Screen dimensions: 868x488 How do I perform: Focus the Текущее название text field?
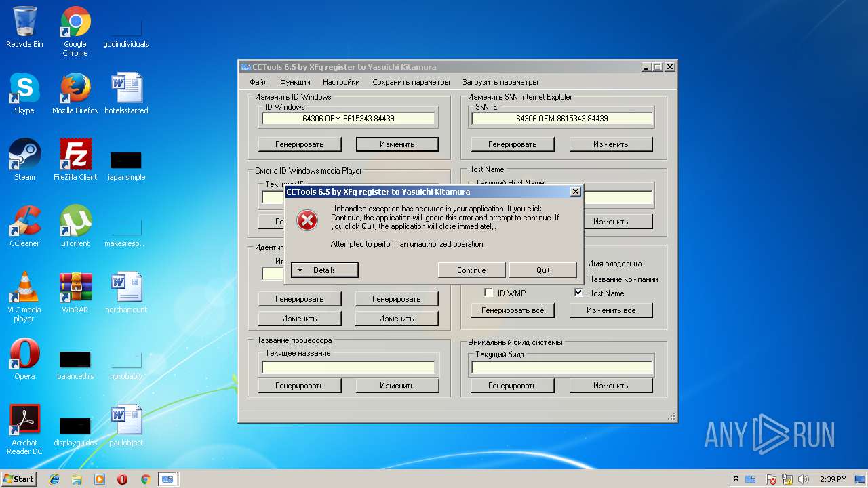349,367
